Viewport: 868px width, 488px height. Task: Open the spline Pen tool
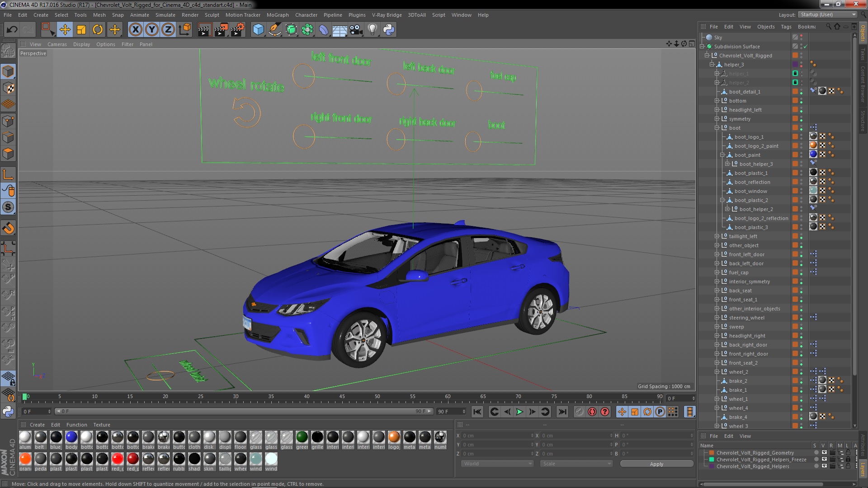pyautogui.click(x=275, y=30)
